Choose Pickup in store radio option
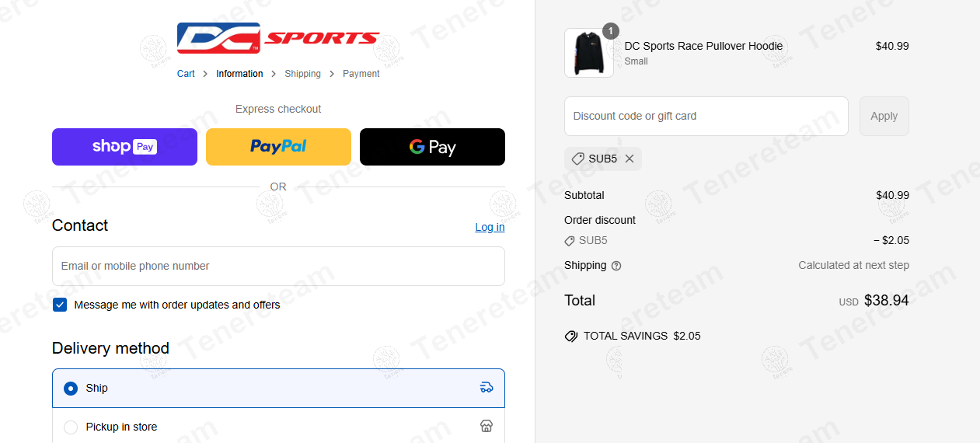 tap(71, 427)
